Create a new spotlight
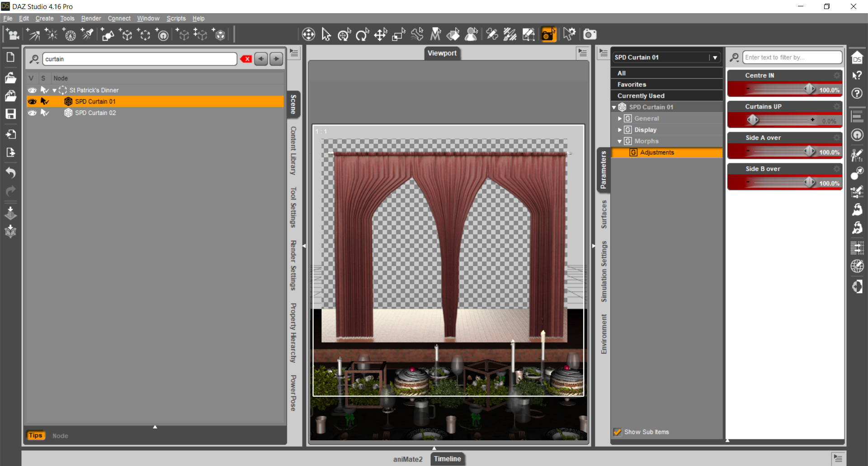Viewport: 868px width, 466px height. pos(88,34)
